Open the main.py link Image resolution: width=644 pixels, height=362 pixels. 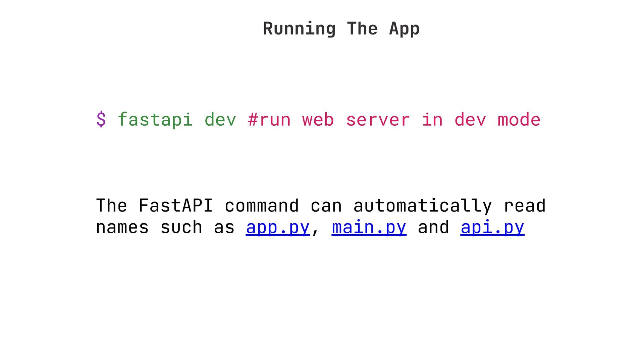point(369,228)
